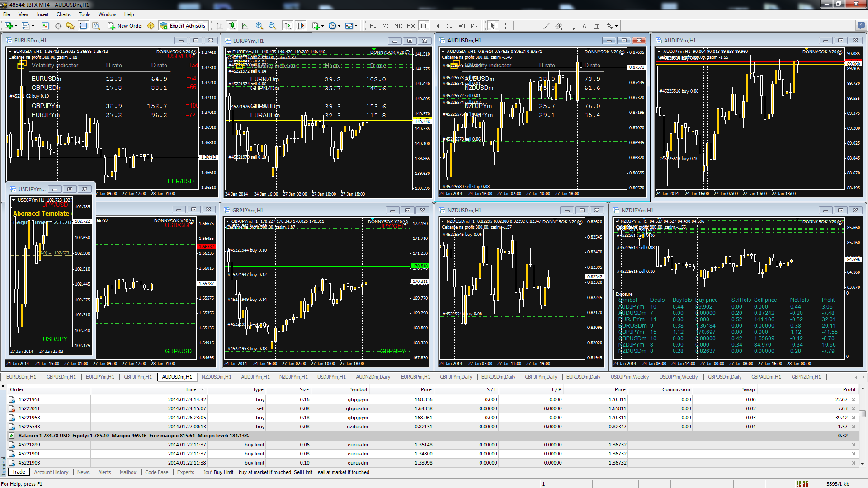Select the Crosshair tool
868x488 pixels.
(x=505, y=26)
